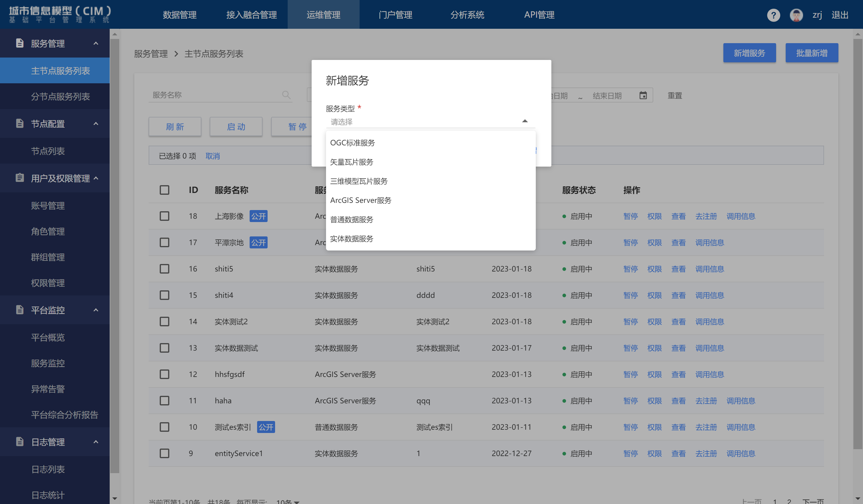863x504 pixels.
Task: Collapse the 节点配置 sidebar section
Action: coord(96,124)
